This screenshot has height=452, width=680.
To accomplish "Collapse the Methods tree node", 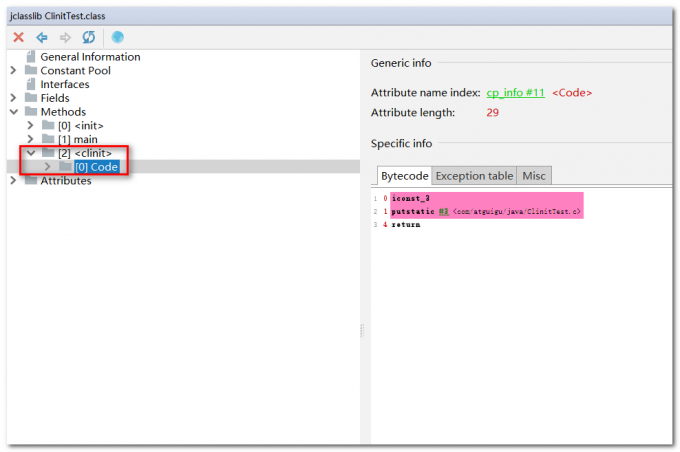I will point(13,112).
